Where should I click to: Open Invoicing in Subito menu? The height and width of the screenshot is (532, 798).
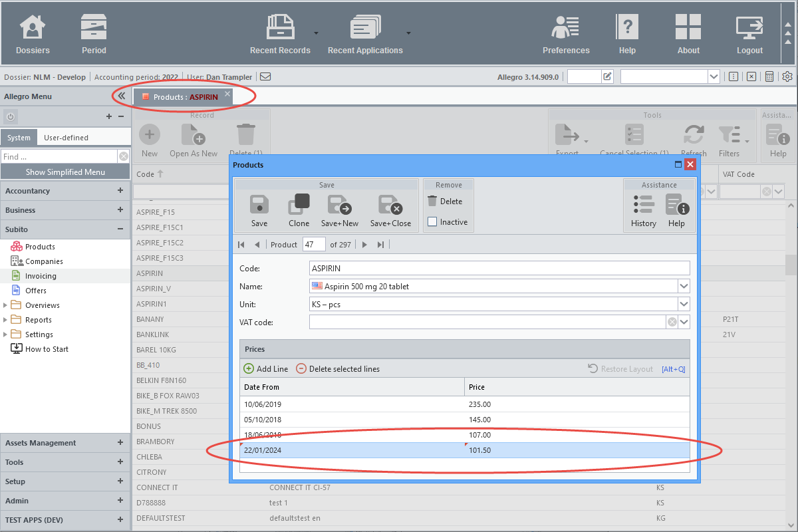(41, 276)
